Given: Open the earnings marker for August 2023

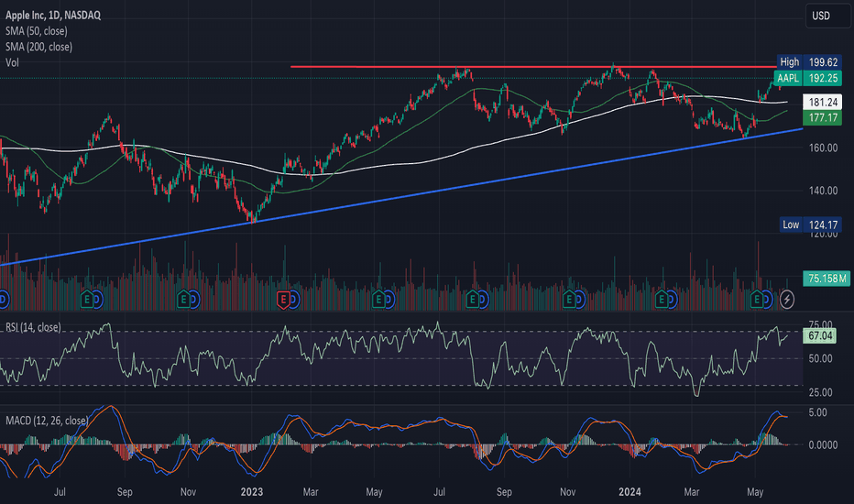Looking at the screenshot, I should (x=472, y=299).
